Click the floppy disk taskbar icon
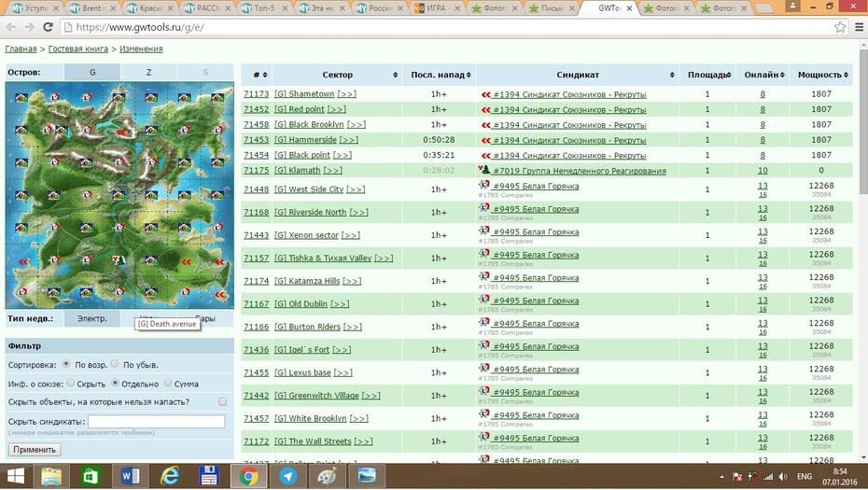 pyautogui.click(x=209, y=476)
